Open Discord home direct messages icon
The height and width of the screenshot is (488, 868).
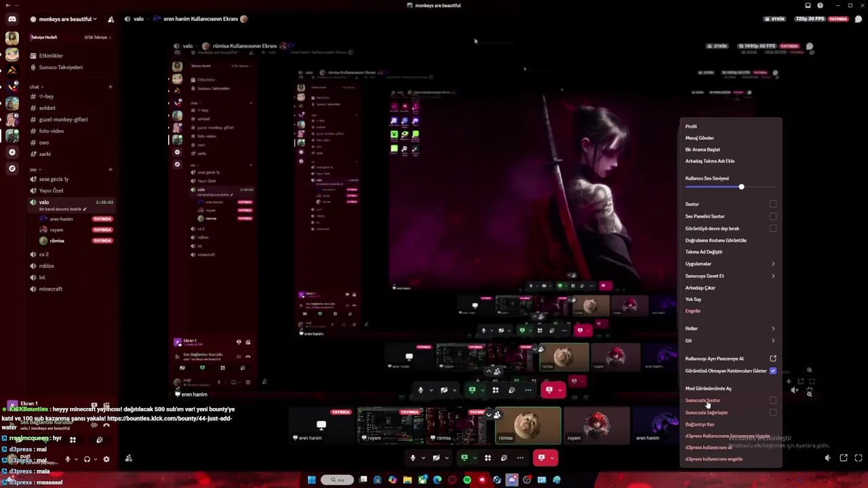pyautogui.click(x=12, y=19)
